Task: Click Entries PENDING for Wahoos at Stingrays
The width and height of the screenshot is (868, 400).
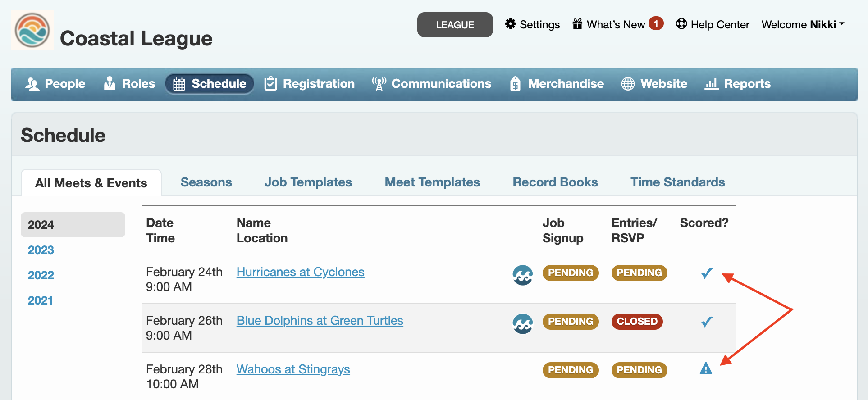Action: pyautogui.click(x=639, y=370)
